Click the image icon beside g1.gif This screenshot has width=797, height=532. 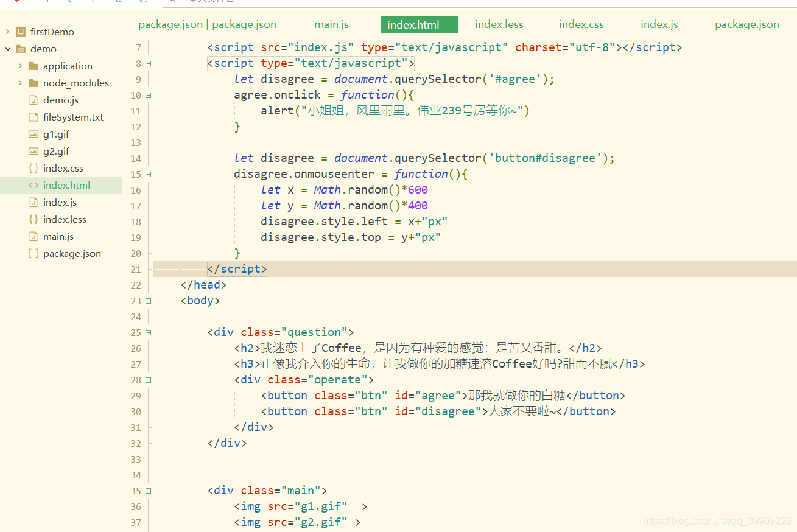pos(33,134)
